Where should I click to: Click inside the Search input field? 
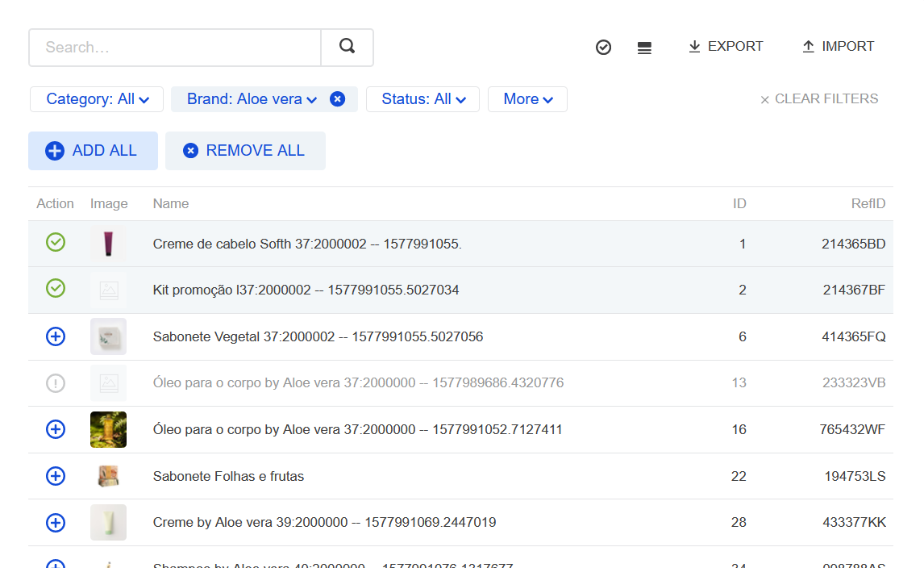(174, 48)
